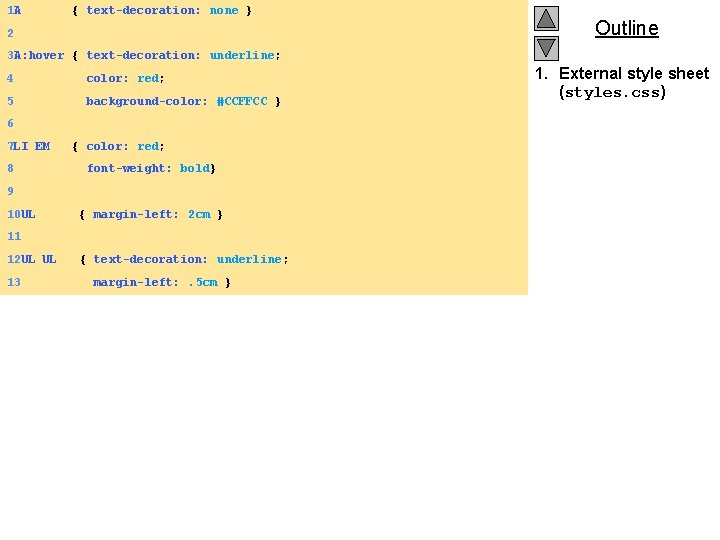The image size is (720, 540).
Task: Click 'text-decoration: underline' on line 12
Action: click(188, 259)
